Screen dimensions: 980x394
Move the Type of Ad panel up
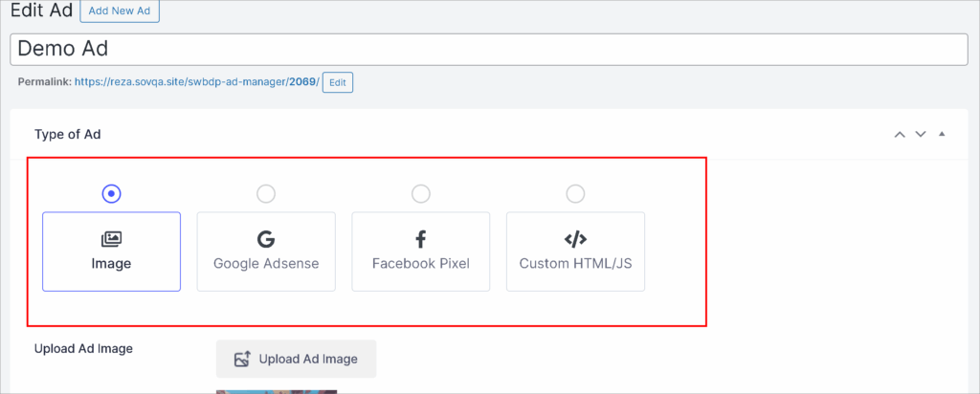coord(900,135)
